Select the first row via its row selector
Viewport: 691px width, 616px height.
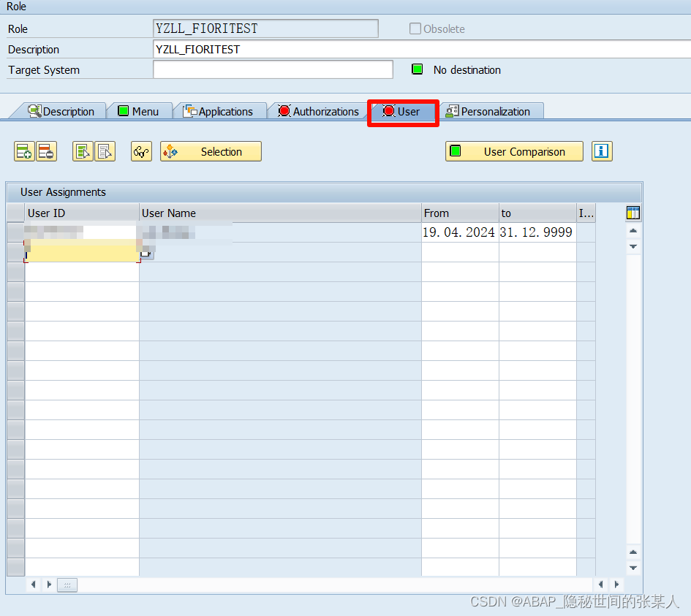16,232
